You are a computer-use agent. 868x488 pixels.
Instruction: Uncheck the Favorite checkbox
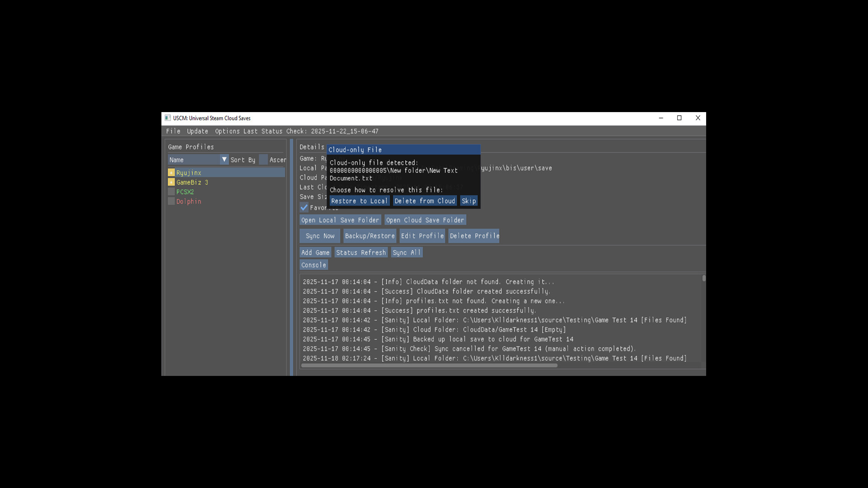pyautogui.click(x=304, y=208)
